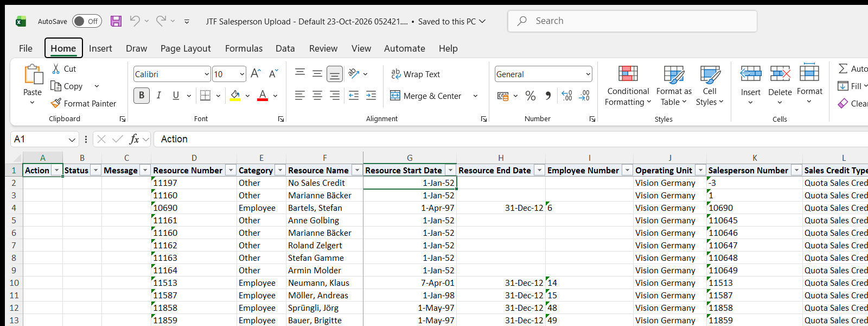The width and height of the screenshot is (868, 326).
Task: Open Operating Unit filter dropdown
Action: (700, 171)
